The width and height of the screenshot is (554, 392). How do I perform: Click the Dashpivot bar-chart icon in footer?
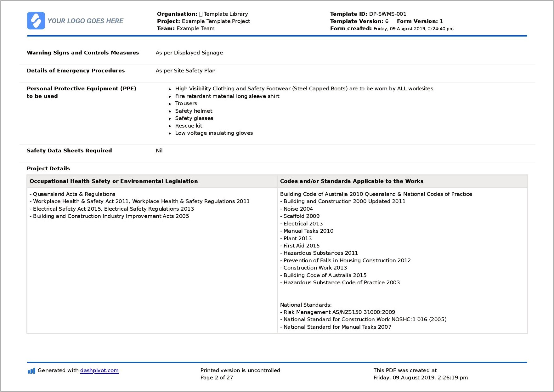coord(31,371)
